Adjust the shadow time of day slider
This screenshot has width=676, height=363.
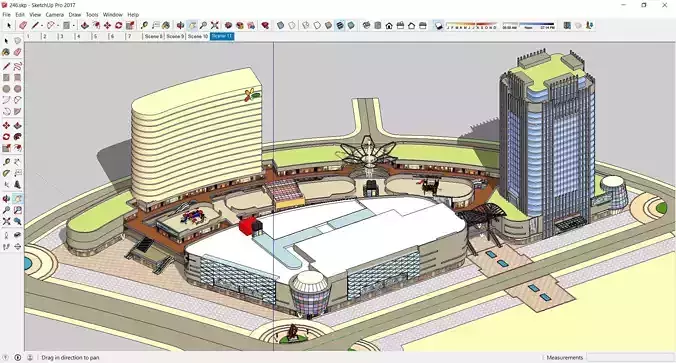pyautogui.click(x=529, y=25)
